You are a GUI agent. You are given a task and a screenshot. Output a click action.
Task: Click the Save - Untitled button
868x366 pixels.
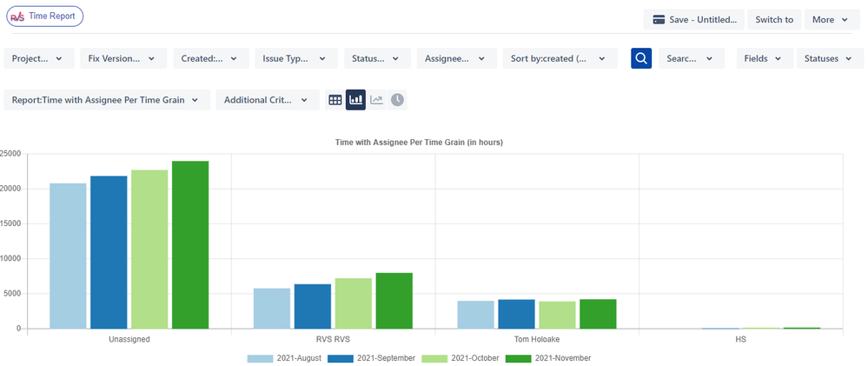694,19
